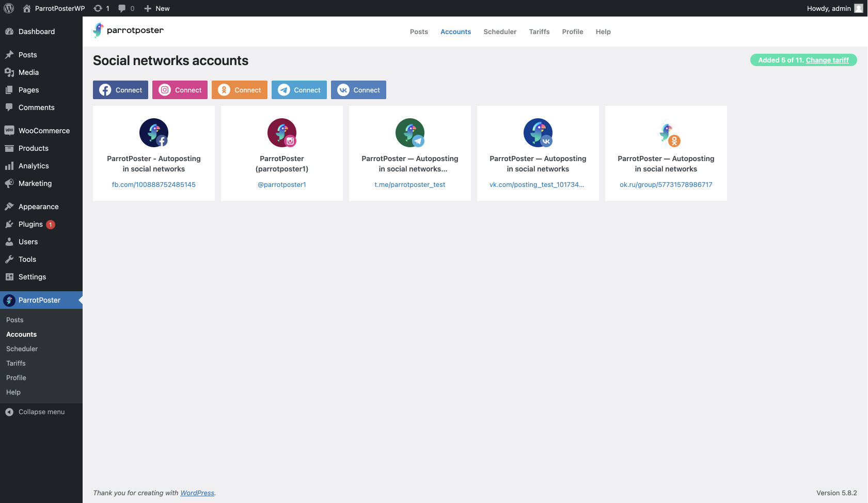Image resolution: width=868 pixels, height=503 pixels.
Task: Click the WooCommerce icon in sidebar
Action: click(9, 131)
